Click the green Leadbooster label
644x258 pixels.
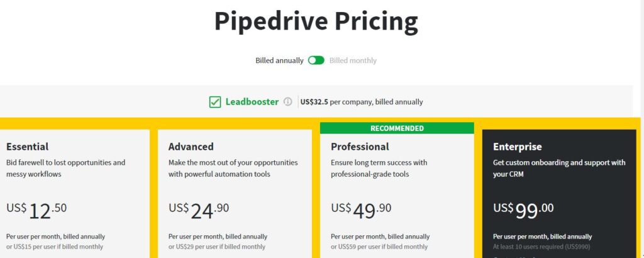click(x=252, y=101)
